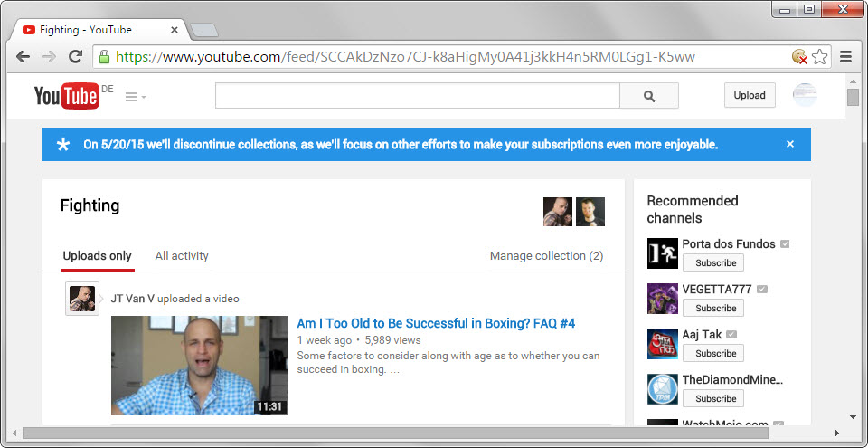This screenshot has height=448, width=868.
Task: Click the address bar URL
Action: (405, 56)
